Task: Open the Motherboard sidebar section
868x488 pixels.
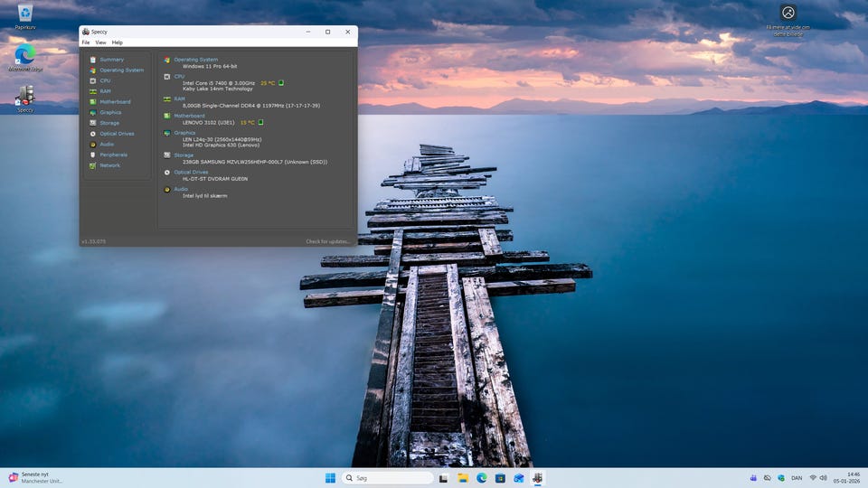Action: [115, 102]
